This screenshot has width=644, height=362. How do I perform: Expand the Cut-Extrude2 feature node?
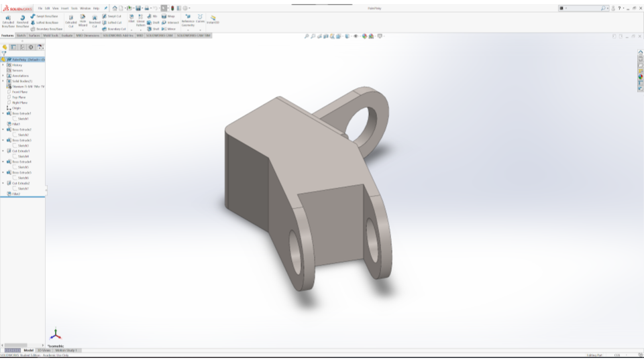tap(3, 183)
